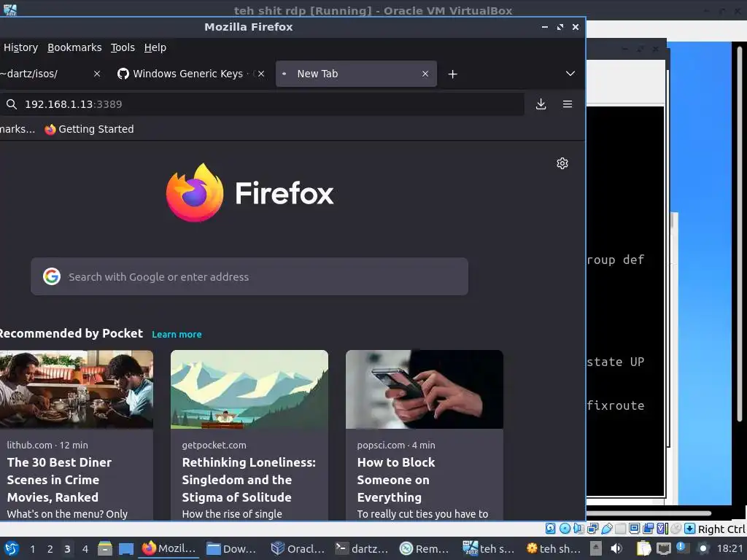Click vertical scrollbar in VirtualBox guest window

point(739,233)
